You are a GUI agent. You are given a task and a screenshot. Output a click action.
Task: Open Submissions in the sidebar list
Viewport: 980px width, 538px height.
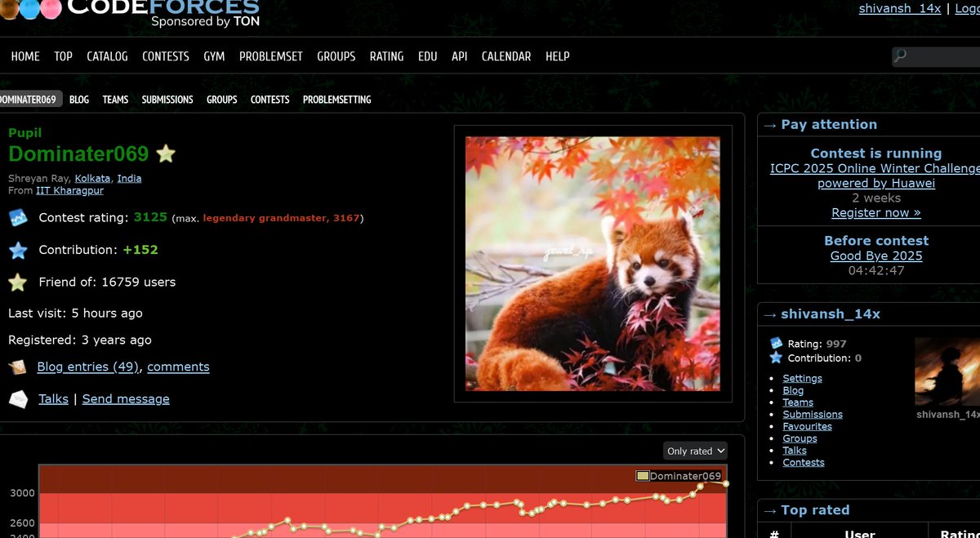(x=813, y=414)
